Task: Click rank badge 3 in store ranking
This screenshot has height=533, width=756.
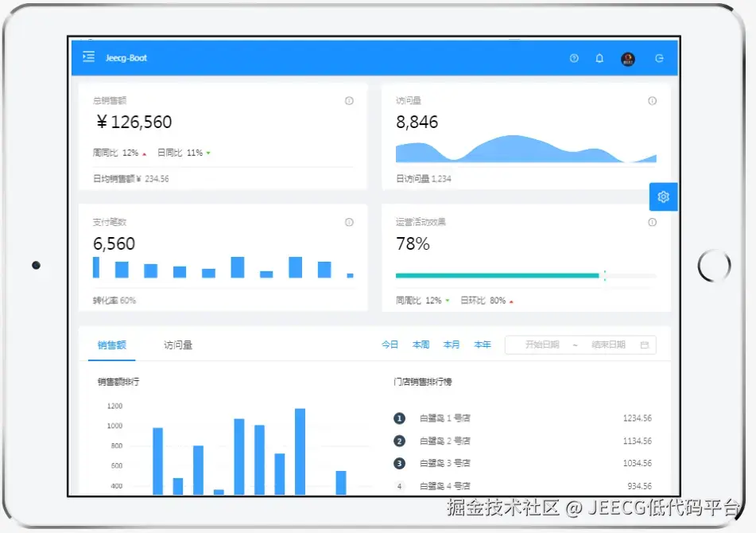Action: pos(399,463)
